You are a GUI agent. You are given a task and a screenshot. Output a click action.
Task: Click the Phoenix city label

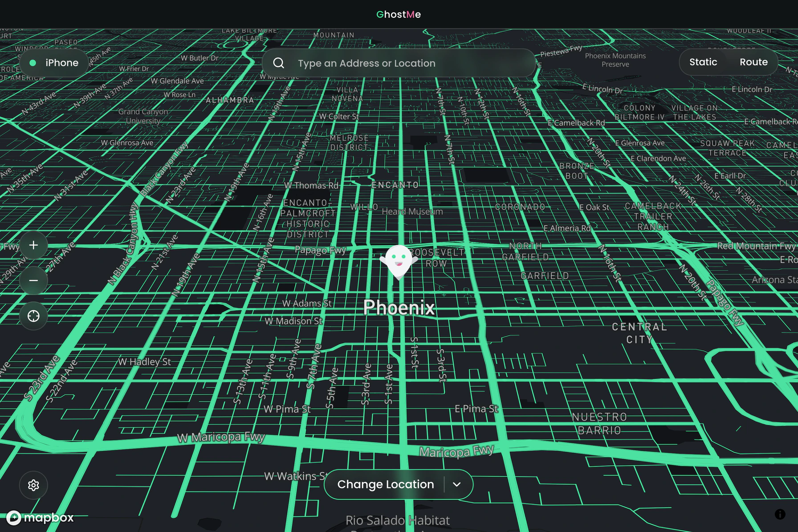click(x=399, y=308)
